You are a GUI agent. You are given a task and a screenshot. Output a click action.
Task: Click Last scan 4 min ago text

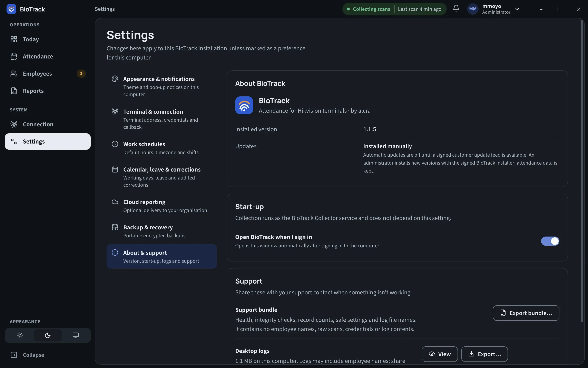(419, 9)
